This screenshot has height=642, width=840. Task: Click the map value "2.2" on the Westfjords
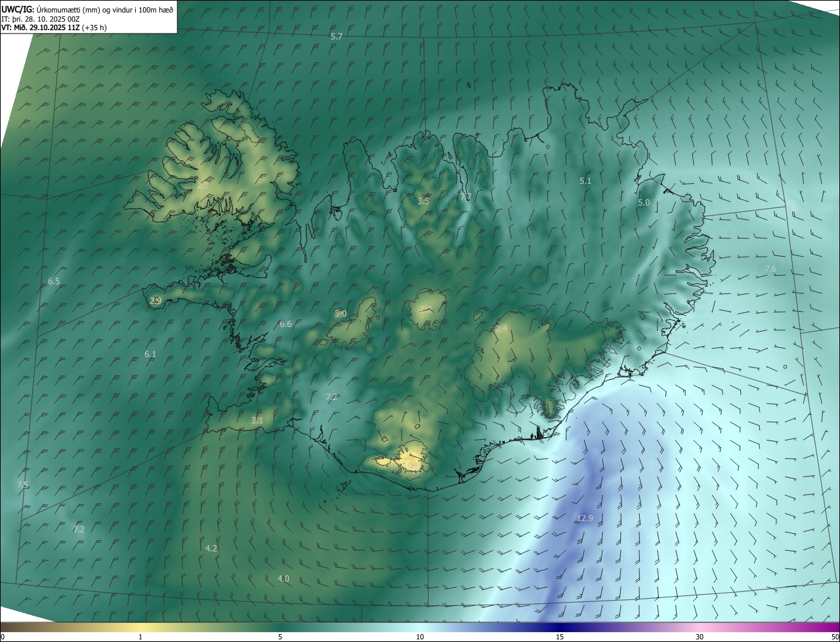tap(203, 186)
